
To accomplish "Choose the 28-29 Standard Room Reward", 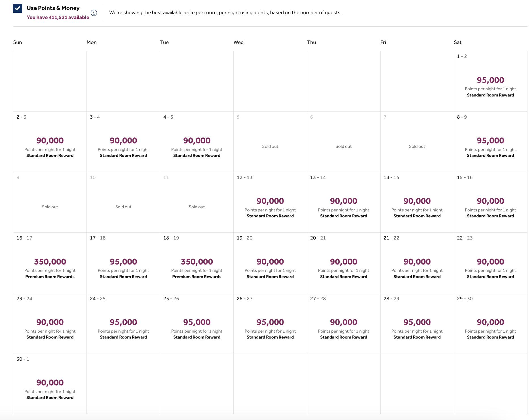I will tap(417, 323).
